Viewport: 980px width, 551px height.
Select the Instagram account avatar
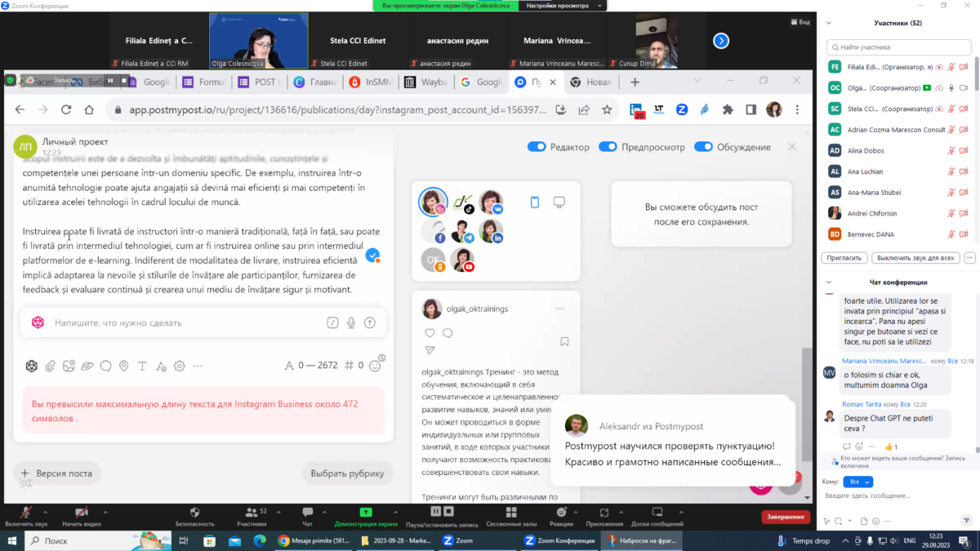pos(433,202)
